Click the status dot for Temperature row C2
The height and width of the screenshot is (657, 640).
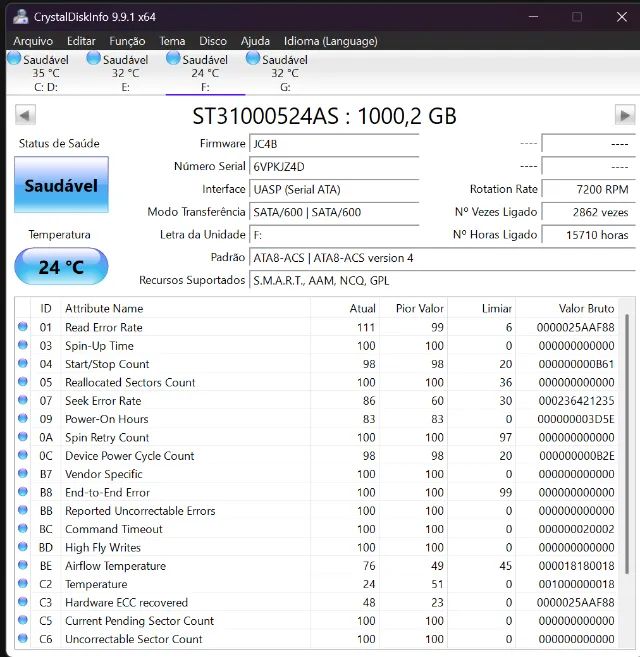coord(23,583)
